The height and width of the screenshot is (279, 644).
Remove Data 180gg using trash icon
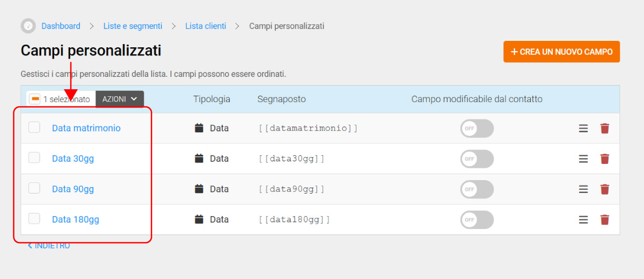tap(605, 219)
